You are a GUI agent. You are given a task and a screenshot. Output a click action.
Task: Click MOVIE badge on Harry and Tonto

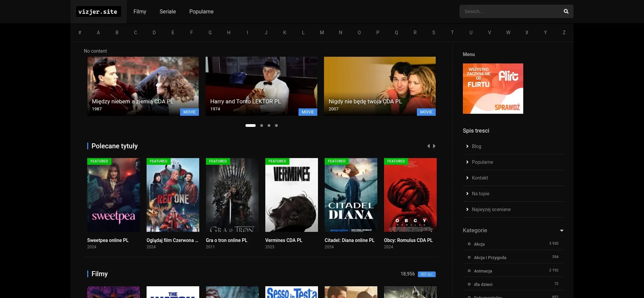[308, 112]
